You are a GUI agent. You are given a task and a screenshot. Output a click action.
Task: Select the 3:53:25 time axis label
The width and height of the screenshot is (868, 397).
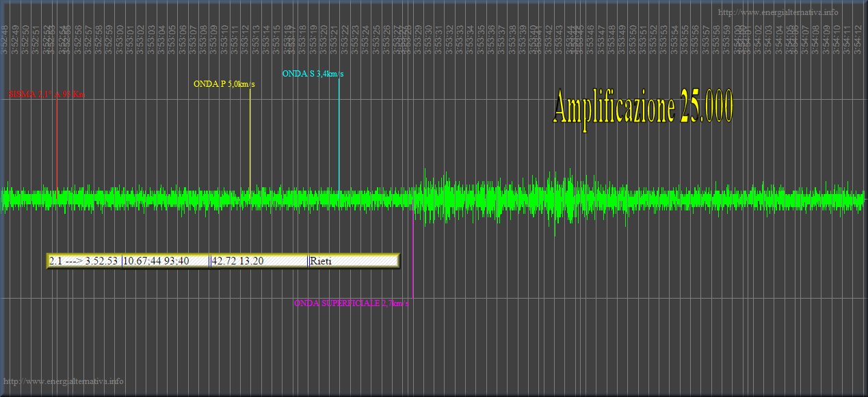click(376, 39)
